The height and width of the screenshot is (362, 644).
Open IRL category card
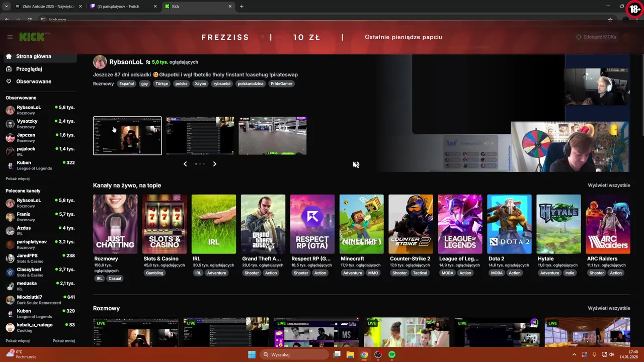tap(214, 224)
